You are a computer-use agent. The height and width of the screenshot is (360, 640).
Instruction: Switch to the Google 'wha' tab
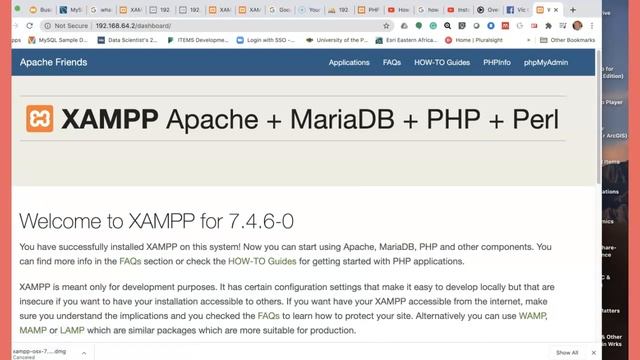100,10
